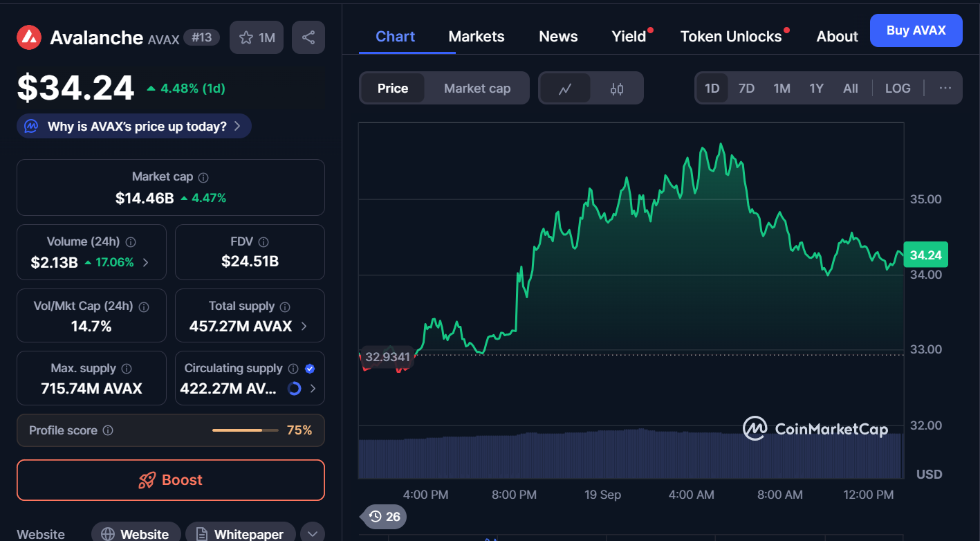Select the All time range
The height and width of the screenshot is (541, 980).
tap(851, 89)
